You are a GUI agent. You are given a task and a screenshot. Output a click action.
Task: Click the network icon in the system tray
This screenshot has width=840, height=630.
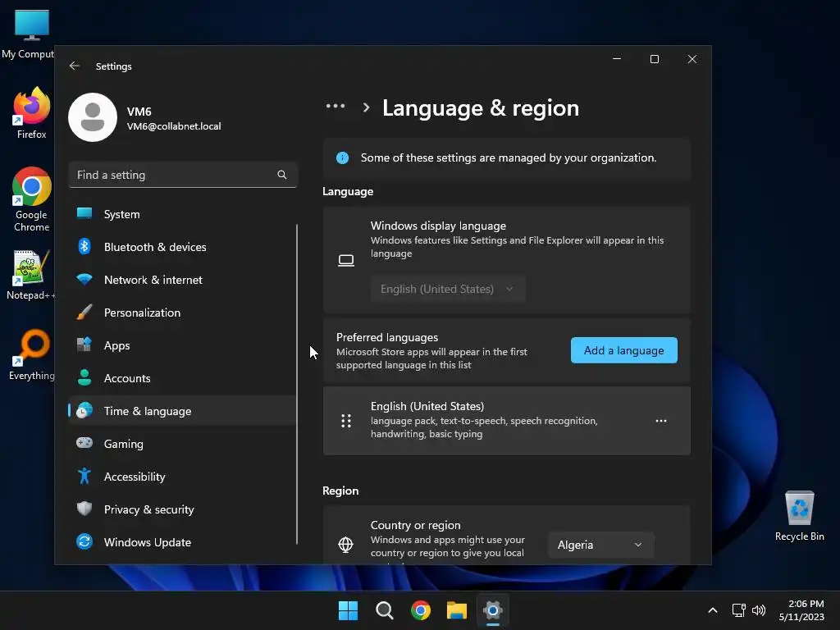739,610
